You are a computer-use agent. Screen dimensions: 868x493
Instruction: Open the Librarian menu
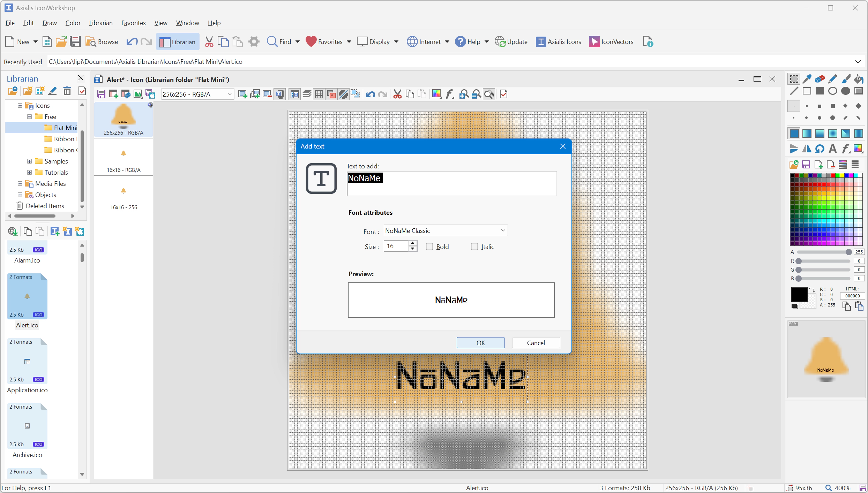[100, 23]
